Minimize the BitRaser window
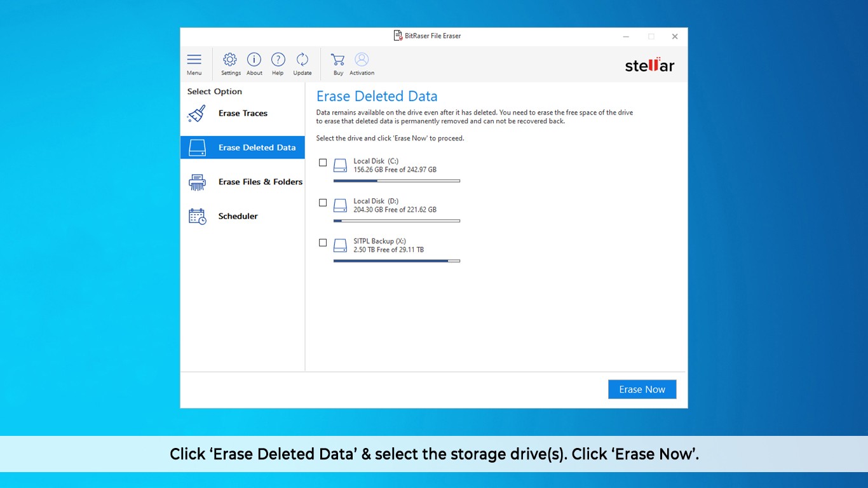Screen dimensions: 868x488 [x=627, y=36]
